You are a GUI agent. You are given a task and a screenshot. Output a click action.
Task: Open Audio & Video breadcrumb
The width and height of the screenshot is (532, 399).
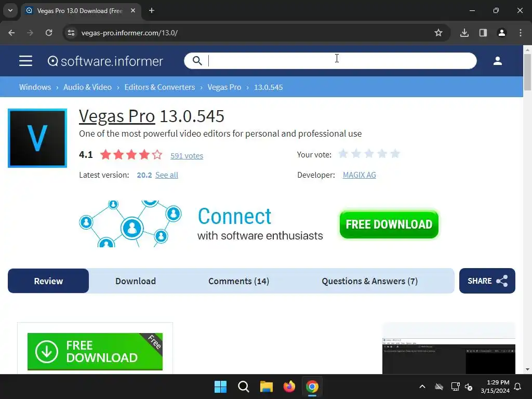tap(87, 87)
